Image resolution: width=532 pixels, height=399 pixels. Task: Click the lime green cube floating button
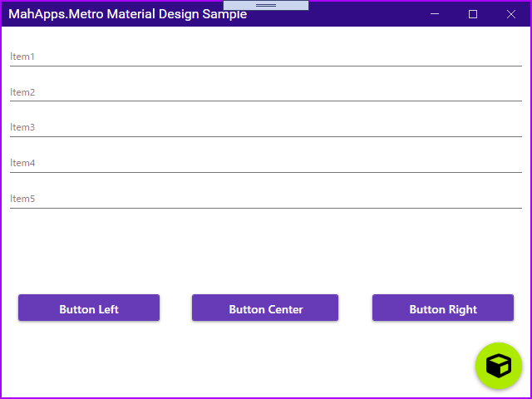click(499, 366)
